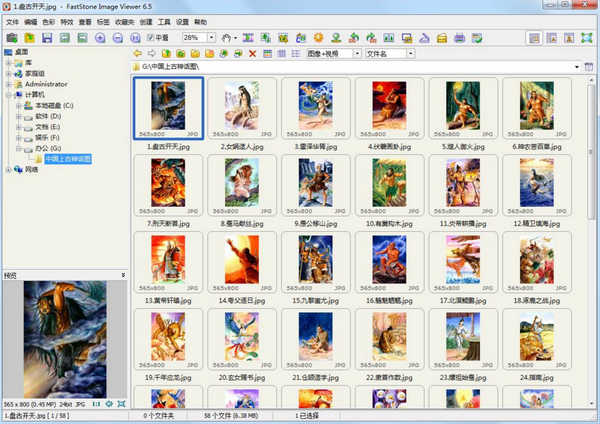Screen dimensions: 600x424
Task: Open the 收藏夹 menu
Action: coord(125,22)
